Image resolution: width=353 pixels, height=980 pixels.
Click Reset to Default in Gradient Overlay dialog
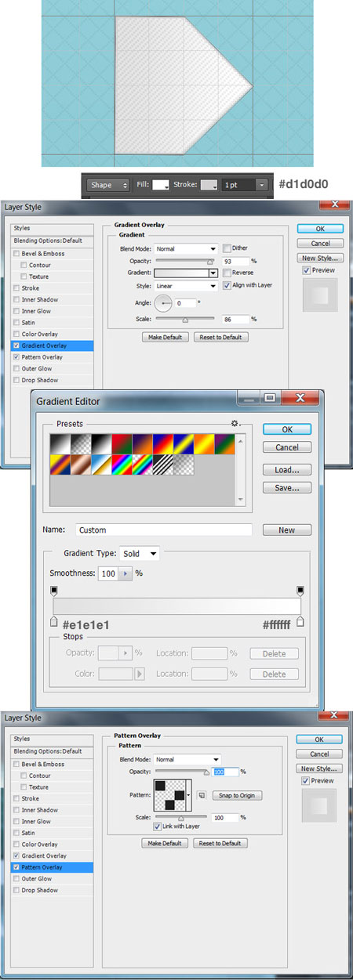(222, 337)
